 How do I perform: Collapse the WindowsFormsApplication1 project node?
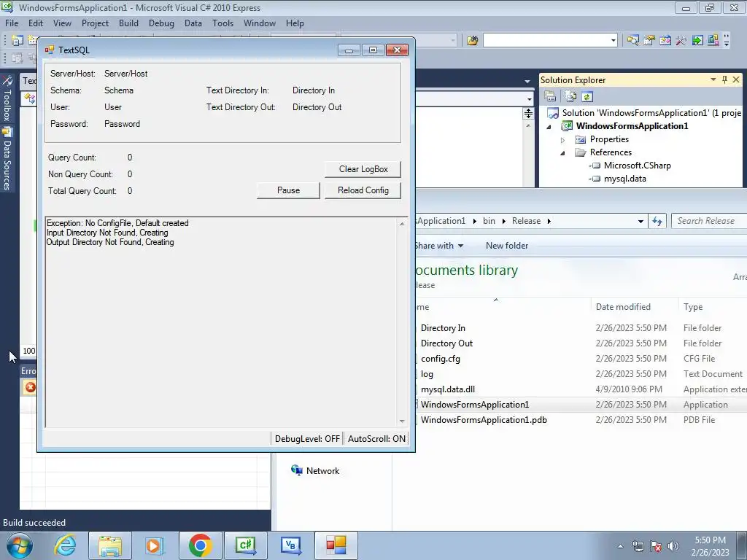click(x=549, y=127)
